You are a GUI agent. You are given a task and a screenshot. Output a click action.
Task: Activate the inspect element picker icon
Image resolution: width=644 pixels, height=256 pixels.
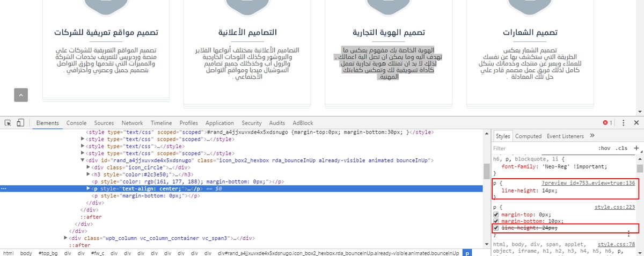pos(8,123)
